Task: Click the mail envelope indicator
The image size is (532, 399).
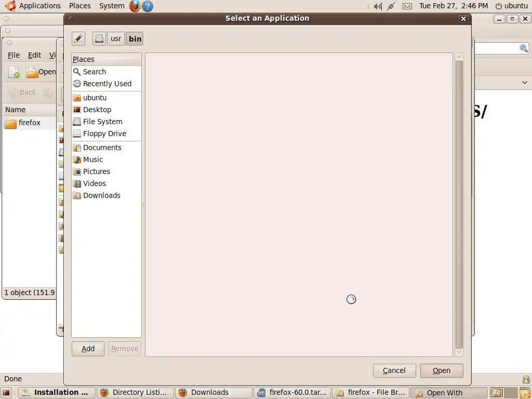Action: 407,6
